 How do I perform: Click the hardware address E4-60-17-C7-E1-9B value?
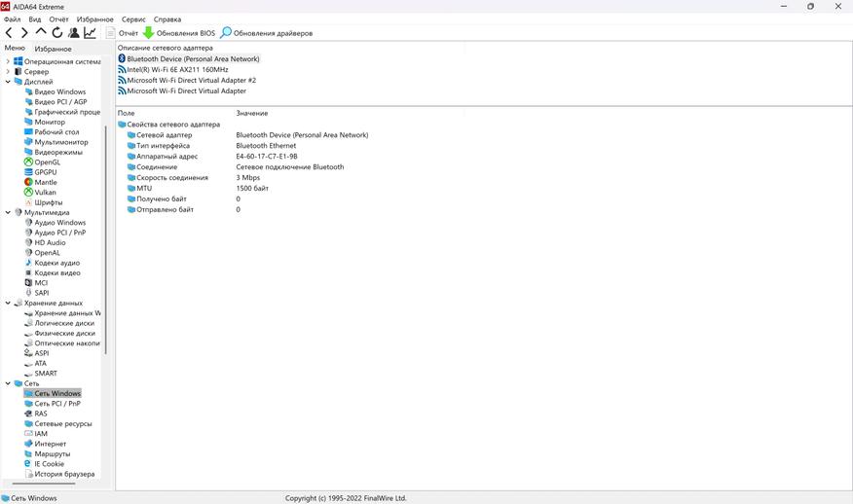pos(267,156)
